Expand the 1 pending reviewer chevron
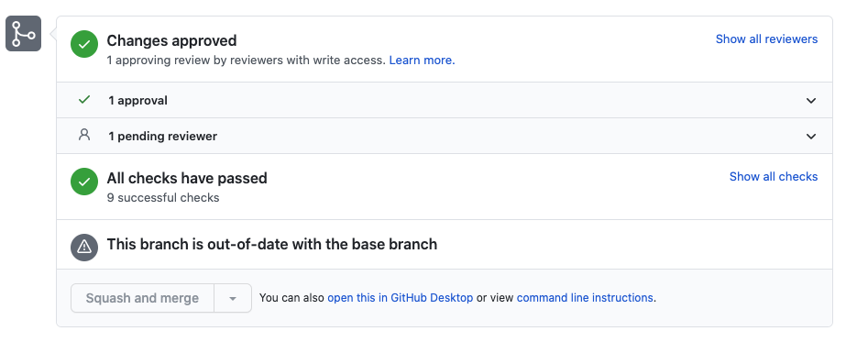 pyautogui.click(x=811, y=136)
